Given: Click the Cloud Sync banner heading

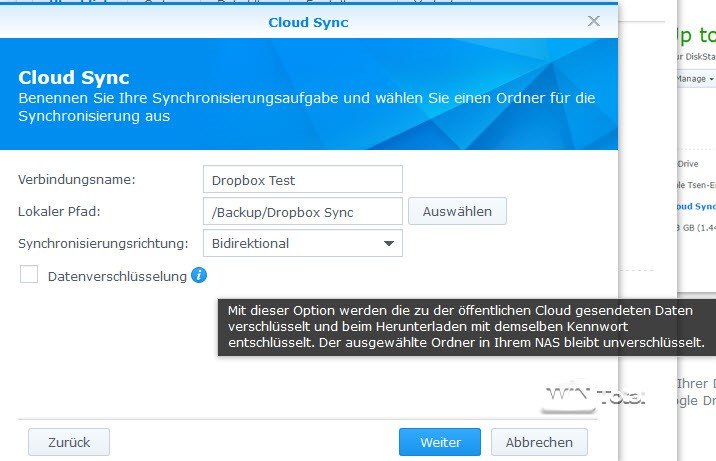Looking at the screenshot, I should [74, 78].
